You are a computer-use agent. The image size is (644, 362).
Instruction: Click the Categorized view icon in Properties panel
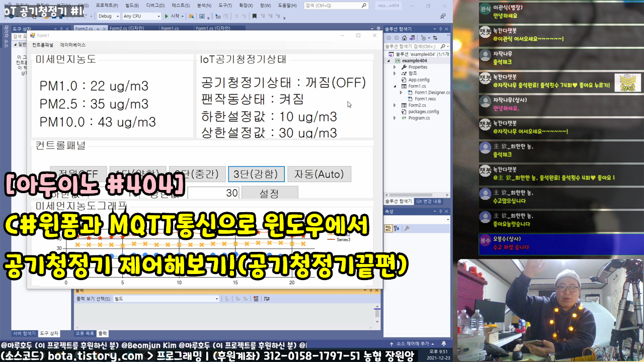pos(388,228)
